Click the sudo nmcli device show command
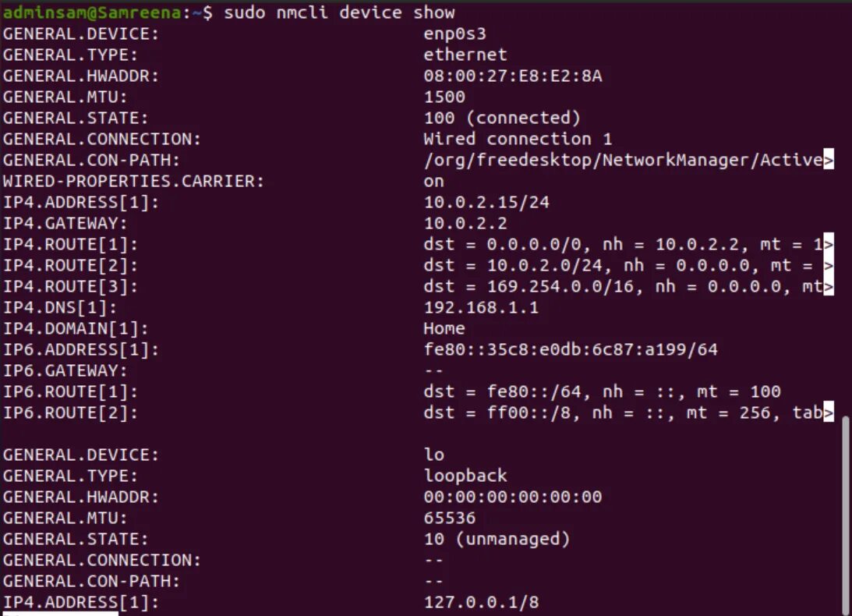 pos(340,12)
